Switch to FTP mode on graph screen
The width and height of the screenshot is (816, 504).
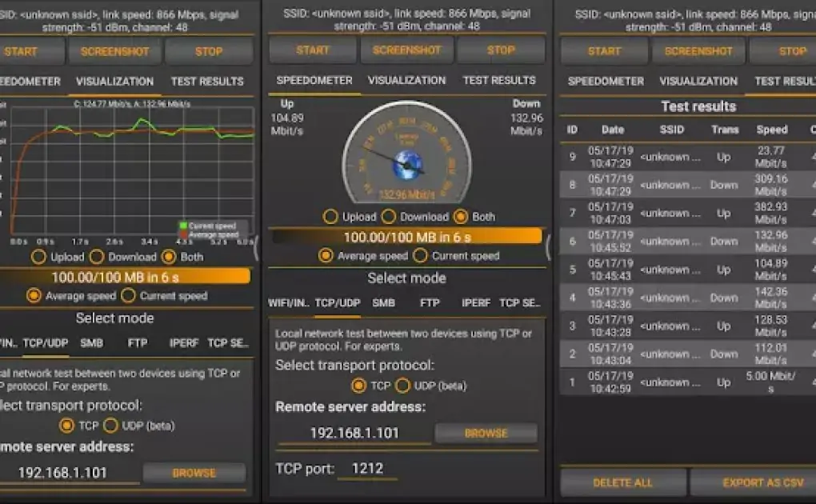tap(138, 343)
